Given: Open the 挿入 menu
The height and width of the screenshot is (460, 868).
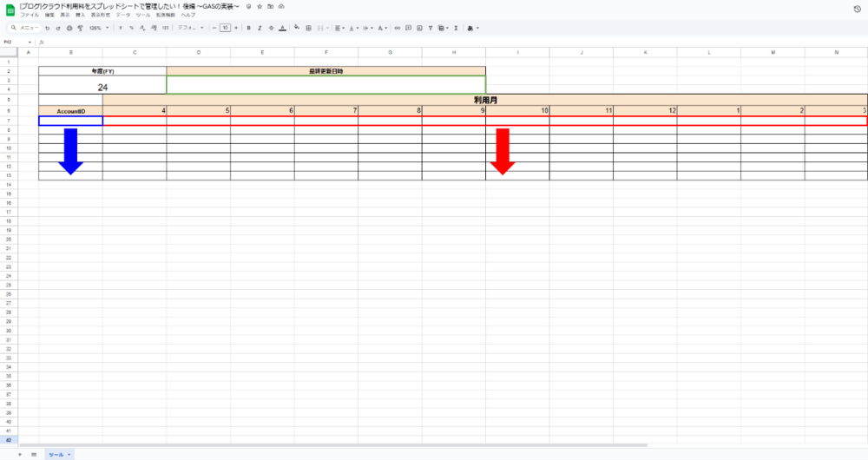Looking at the screenshot, I should pyautogui.click(x=80, y=15).
